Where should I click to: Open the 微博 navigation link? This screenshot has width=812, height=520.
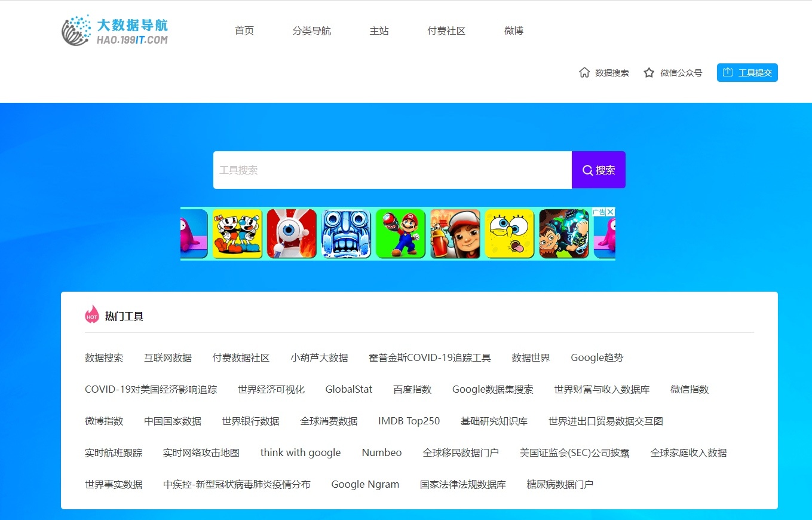[x=514, y=30]
